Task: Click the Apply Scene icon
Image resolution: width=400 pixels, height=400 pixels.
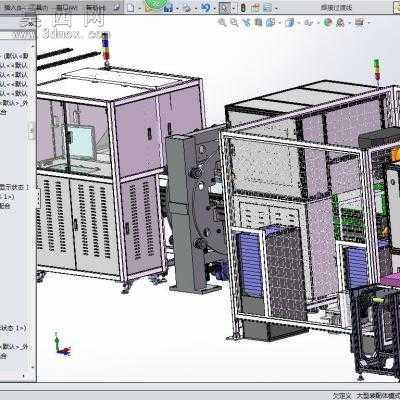Action: point(340,22)
